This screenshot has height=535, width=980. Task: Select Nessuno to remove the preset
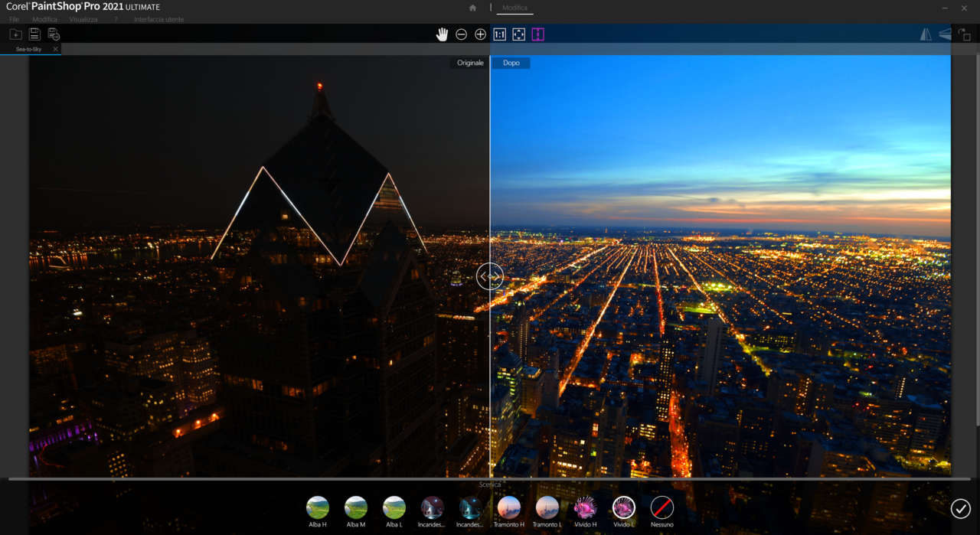[x=662, y=507]
